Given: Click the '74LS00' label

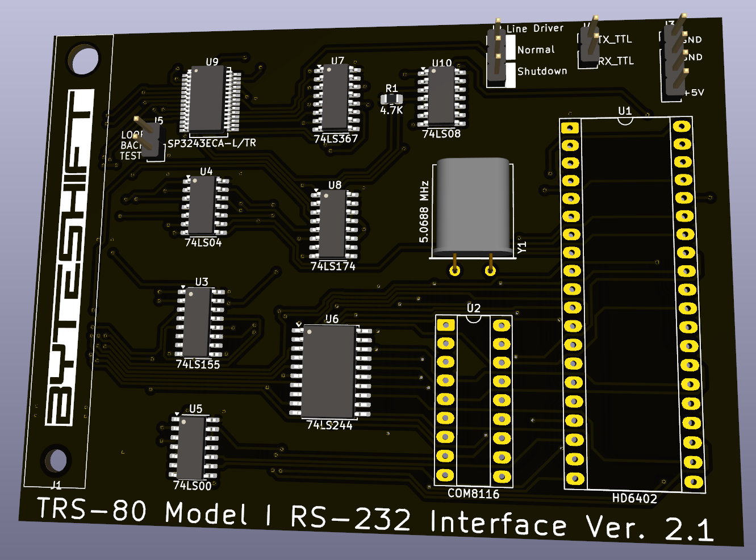Looking at the screenshot, I should pos(193,486).
